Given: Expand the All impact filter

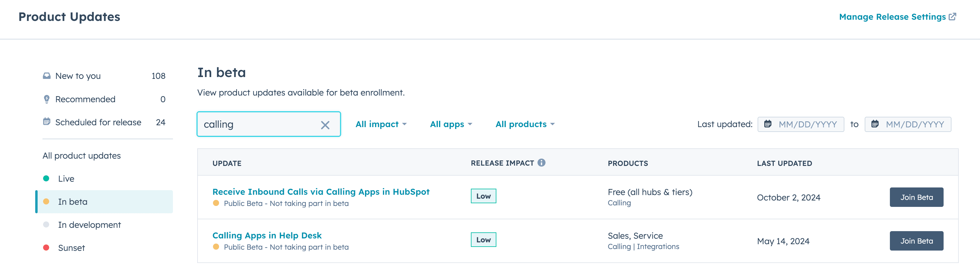Looking at the screenshot, I should [381, 124].
